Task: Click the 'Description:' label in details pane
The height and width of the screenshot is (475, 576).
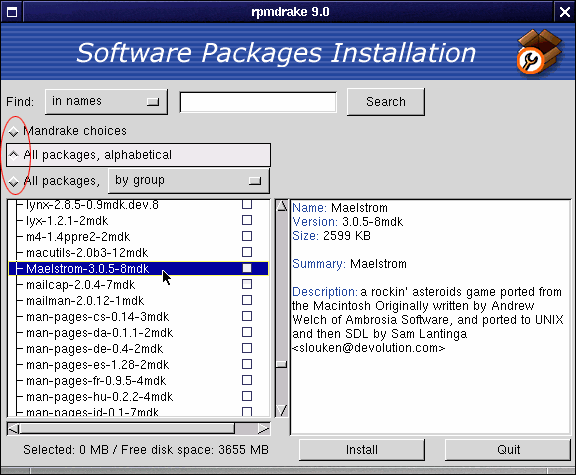Action: pyautogui.click(x=325, y=292)
